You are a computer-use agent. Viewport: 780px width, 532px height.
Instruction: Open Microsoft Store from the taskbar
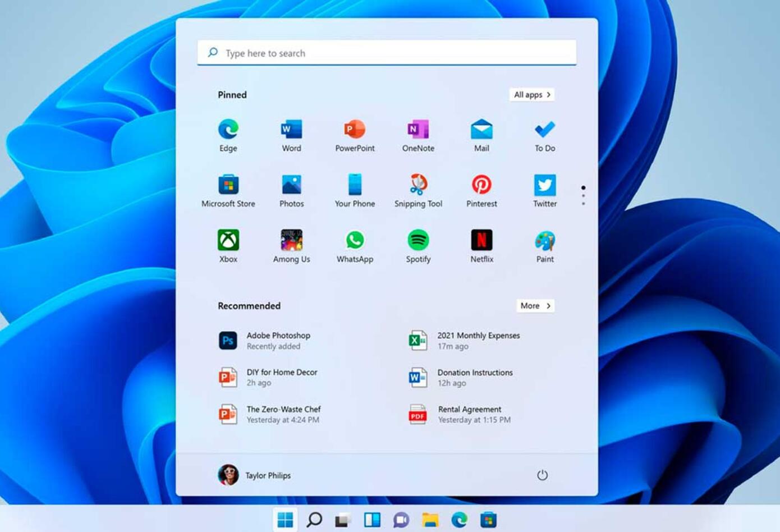[x=488, y=520]
